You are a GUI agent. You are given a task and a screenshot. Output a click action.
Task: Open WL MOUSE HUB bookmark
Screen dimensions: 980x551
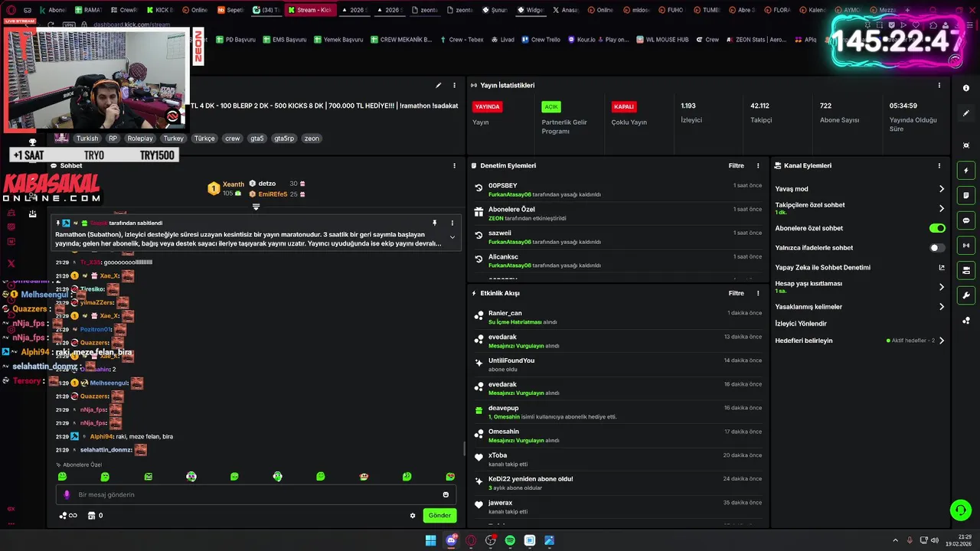661,40
